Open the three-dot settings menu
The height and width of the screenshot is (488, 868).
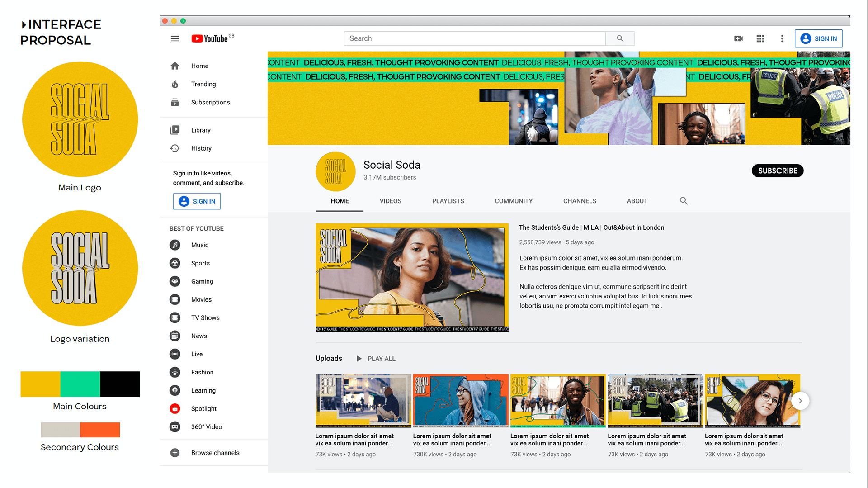[782, 39]
